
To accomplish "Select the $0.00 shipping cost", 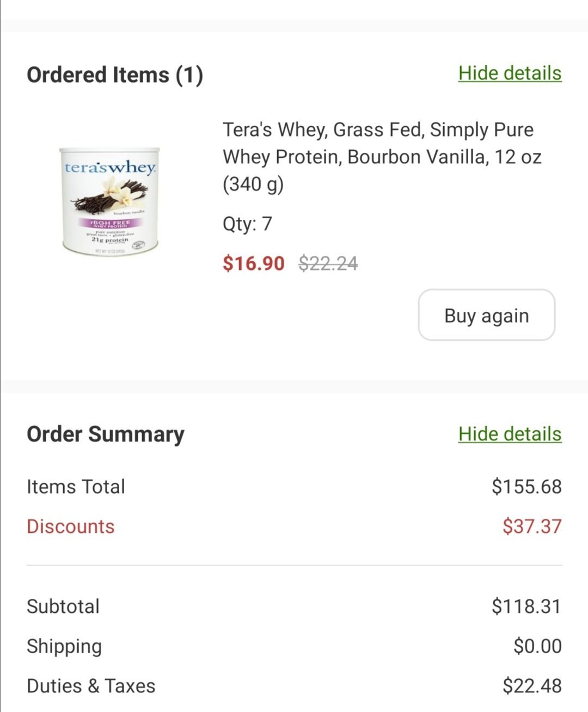I will [x=537, y=646].
